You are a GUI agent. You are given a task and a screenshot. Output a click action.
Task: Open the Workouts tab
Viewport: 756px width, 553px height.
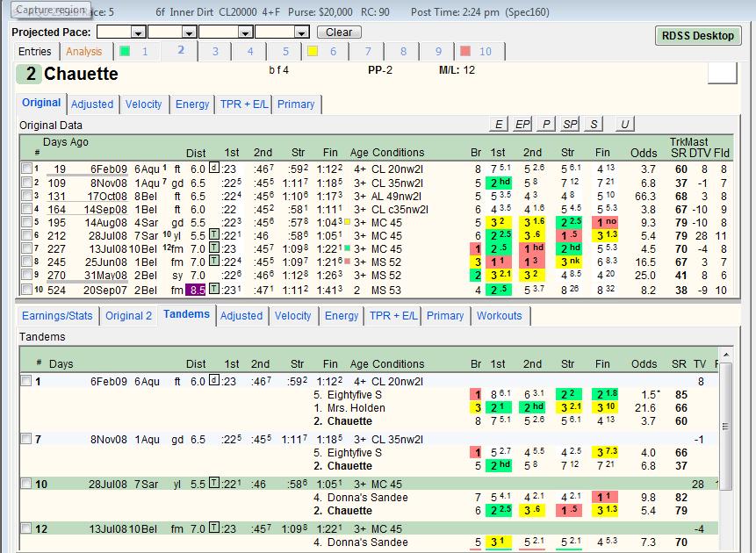click(499, 316)
